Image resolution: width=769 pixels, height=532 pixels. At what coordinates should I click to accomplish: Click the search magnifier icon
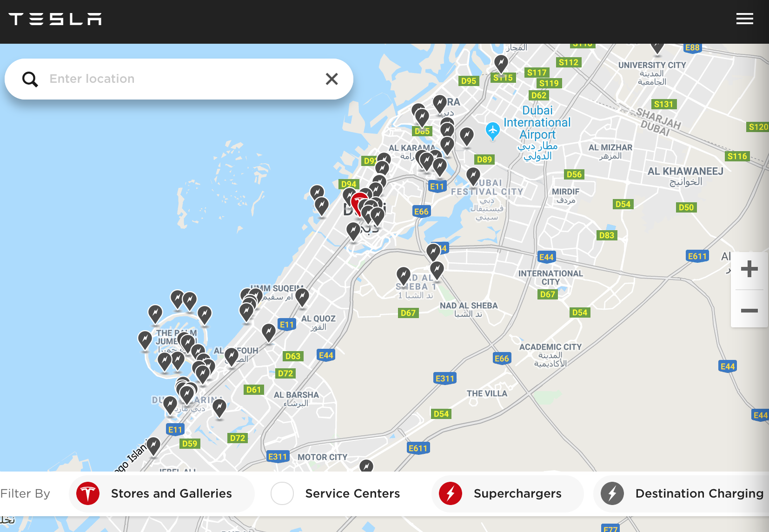point(30,79)
